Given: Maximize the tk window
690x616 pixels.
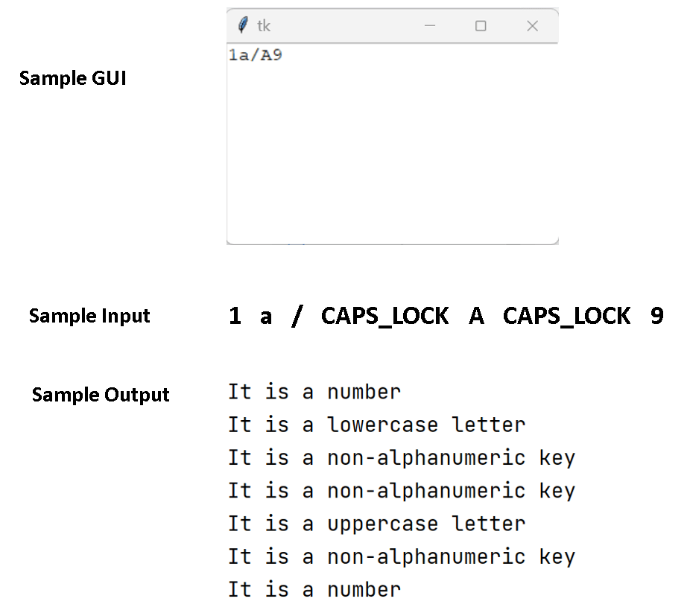Looking at the screenshot, I should [481, 25].
